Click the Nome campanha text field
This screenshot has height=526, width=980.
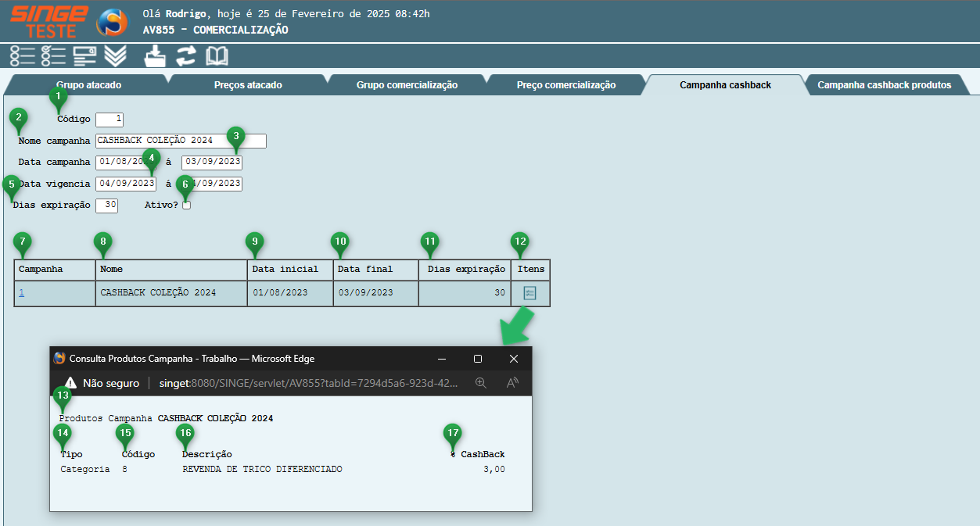tap(181, 141)
